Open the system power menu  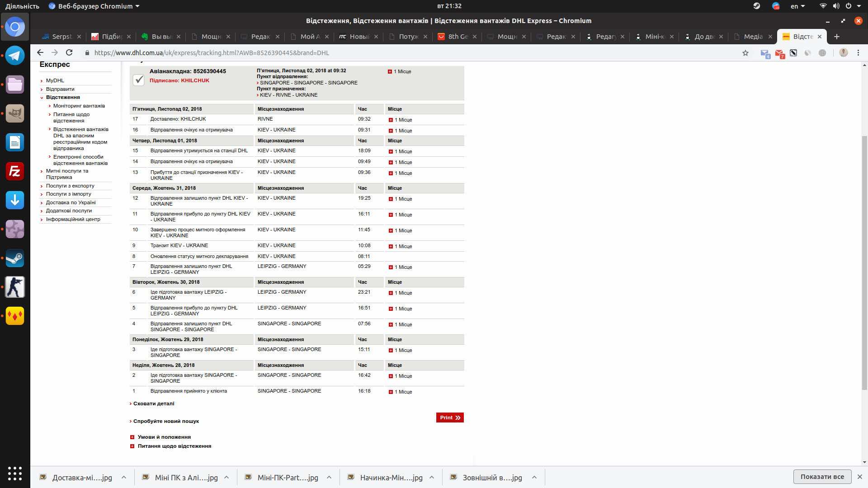point(853,6)
